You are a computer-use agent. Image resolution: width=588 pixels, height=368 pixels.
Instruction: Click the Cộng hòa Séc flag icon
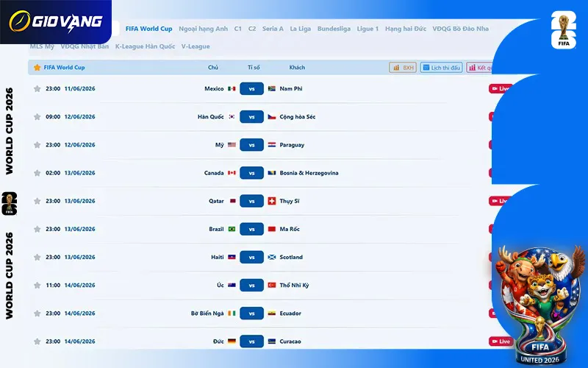point(272,117)
